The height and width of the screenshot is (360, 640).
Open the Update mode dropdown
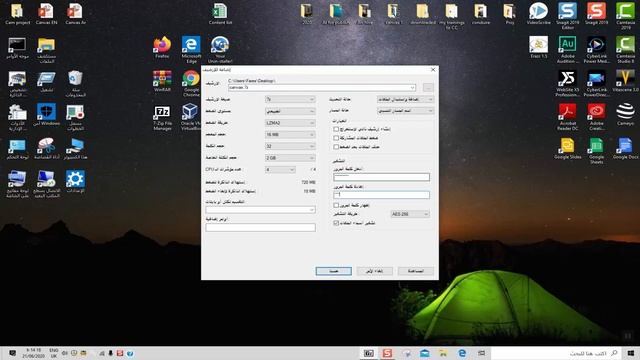[405, 99]
